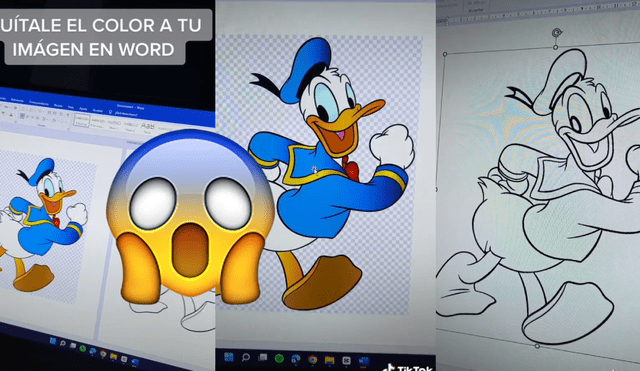Launch Edge browser in left photo taskbar
Viewport: 640px width, 371px height.
[x=93, y=351]
